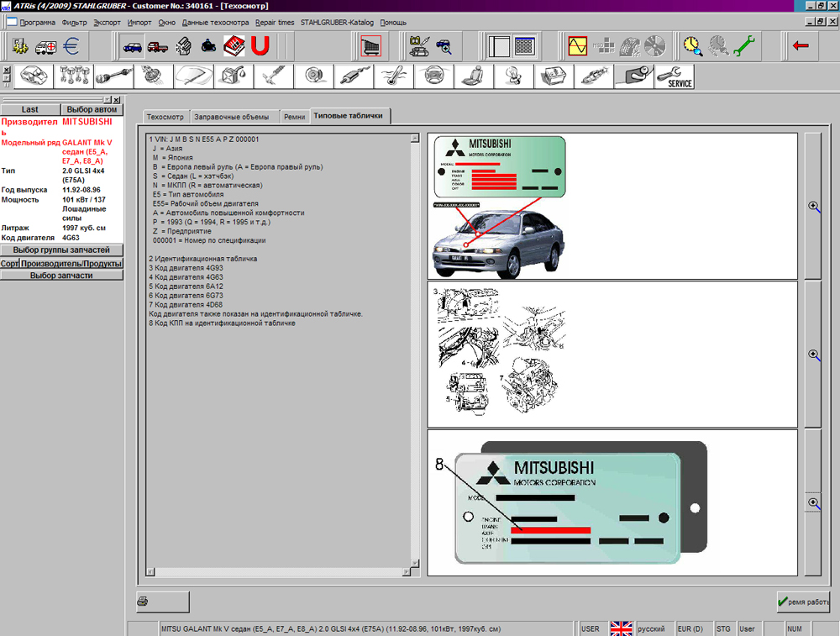Click the euro currency icon

tap(71, 45)
